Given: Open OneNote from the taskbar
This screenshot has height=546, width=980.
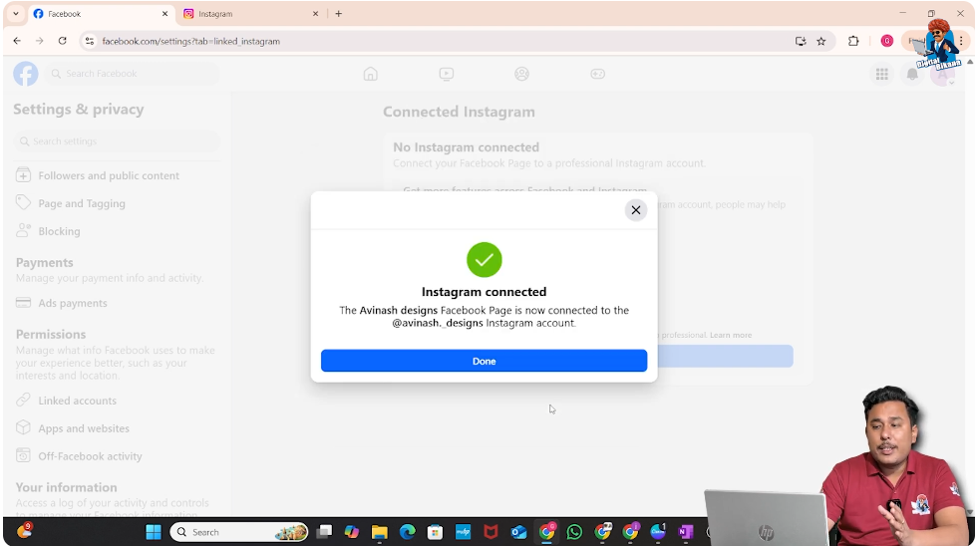Looking at the screenshot, I should [x=686, y=532].
